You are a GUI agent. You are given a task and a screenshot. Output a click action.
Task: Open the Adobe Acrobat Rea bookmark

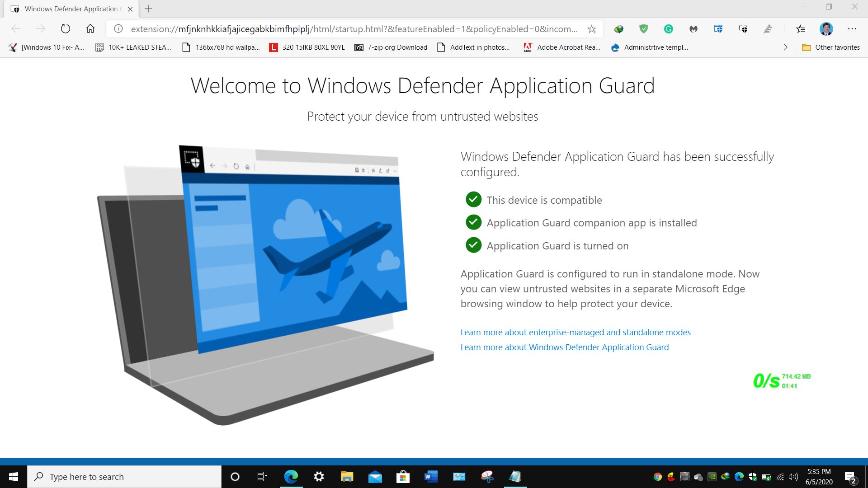point(562,47)
